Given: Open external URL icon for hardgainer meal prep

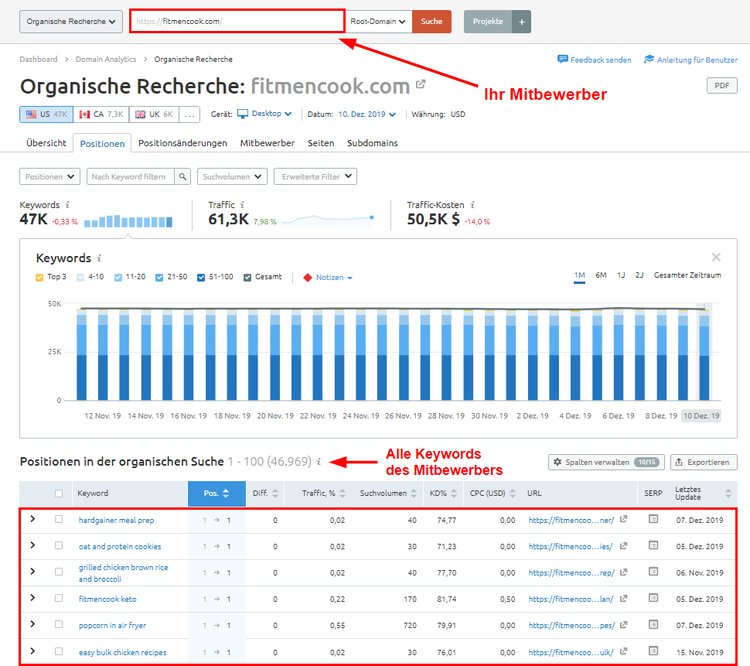Looking at the screenshot, I should (x=623, y=519).
